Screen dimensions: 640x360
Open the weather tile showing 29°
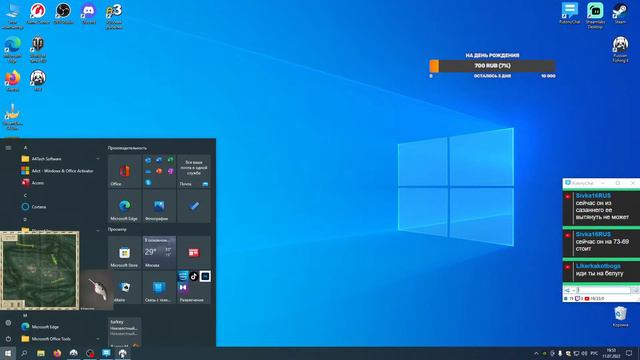pyautogui.click(x=159, y=252)
